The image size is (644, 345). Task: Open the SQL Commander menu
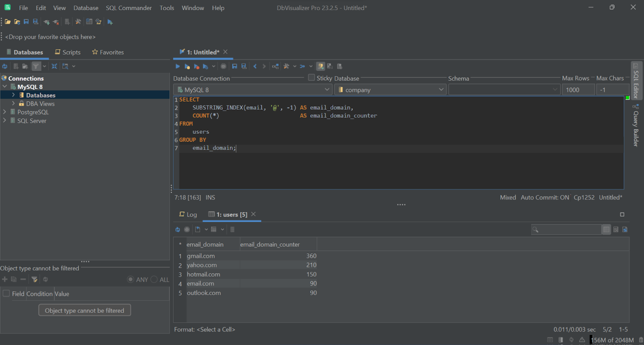128,8
